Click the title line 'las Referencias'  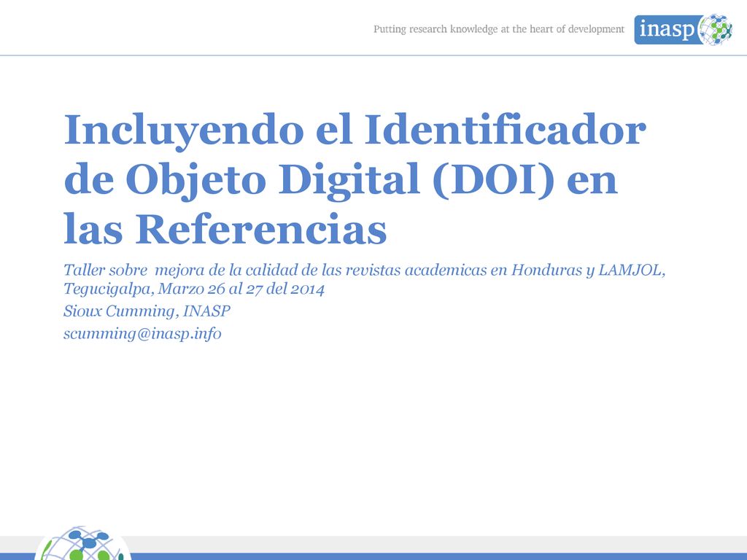pos(225,229)
